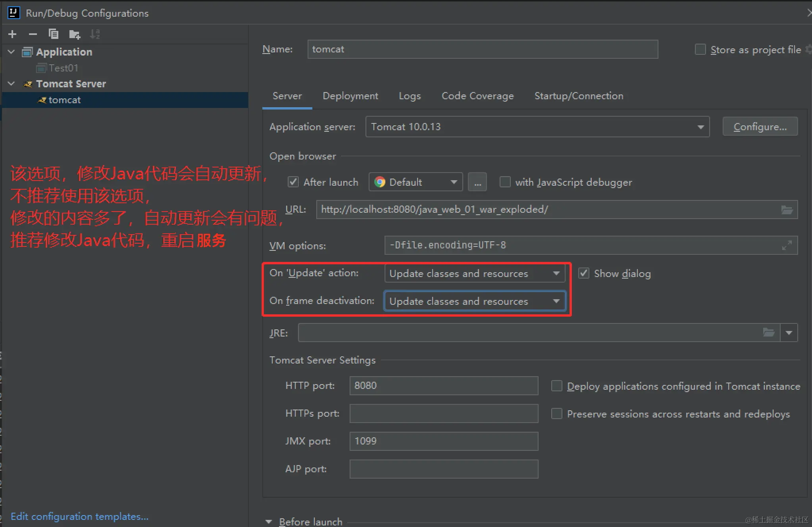Viewport: 812px width, 527px height.
Task: Expand the VM options field editor
Action: pyautogui.click(x=787, y=245)
